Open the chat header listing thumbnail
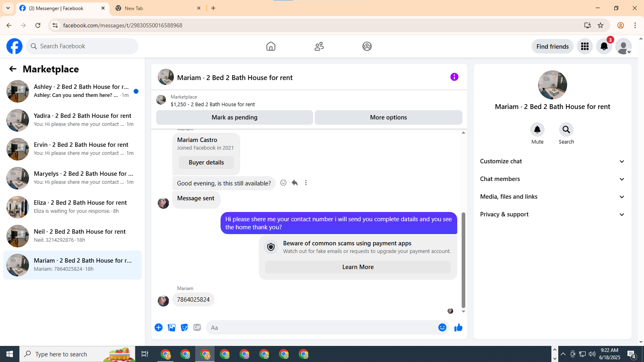The width and height of the screenshot is (644, 362). 166,77
